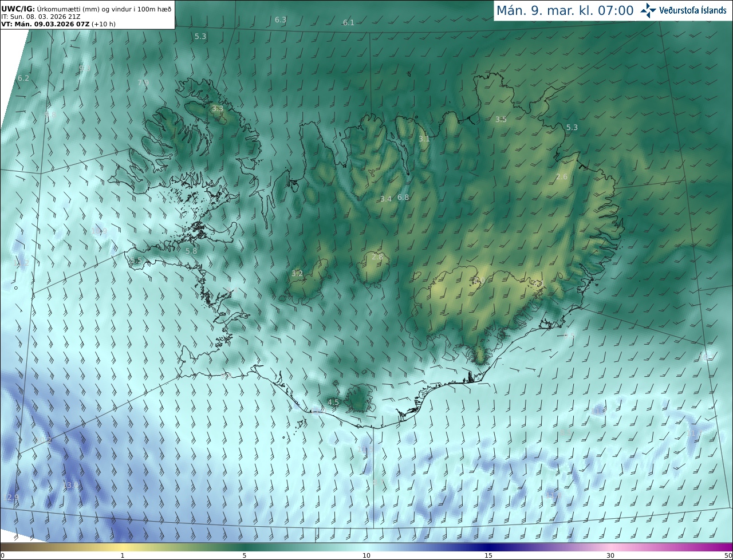Click the 4.5 value on the map
Viewport: 733px width, 560px height.
pos(333,402)
